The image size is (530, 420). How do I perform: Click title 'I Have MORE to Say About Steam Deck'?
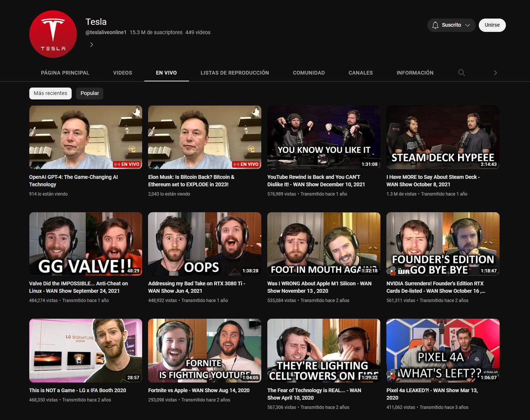433,181
